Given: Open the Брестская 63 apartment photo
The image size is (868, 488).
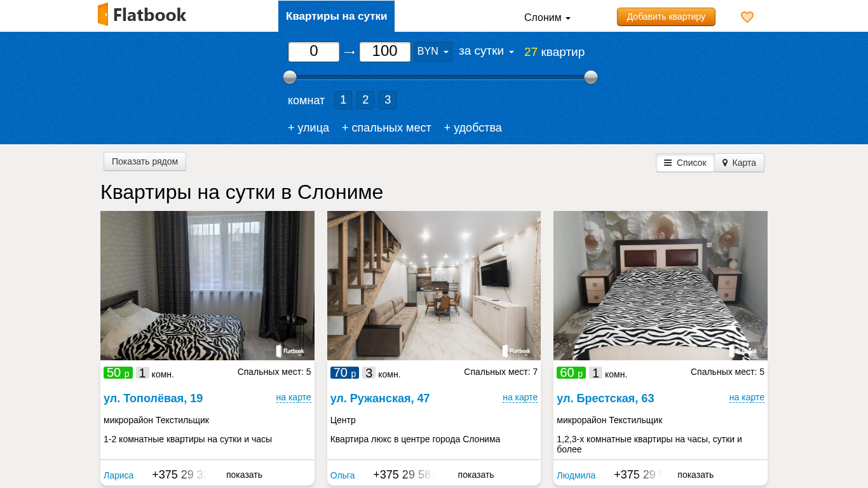Looking at the screenshot, I should (660, 285).
